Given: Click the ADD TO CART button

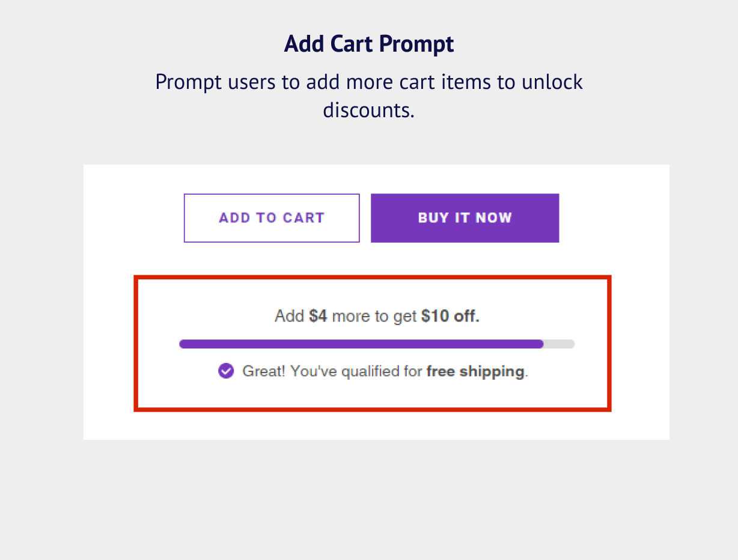Looking at the screenshot, I should [272, 218].
